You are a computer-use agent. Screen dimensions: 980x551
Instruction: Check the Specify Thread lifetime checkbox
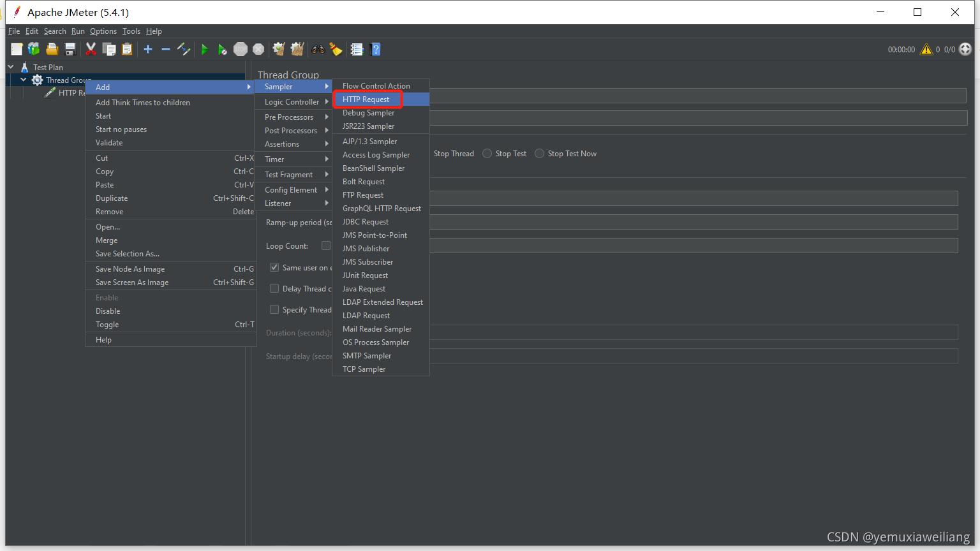coord(274,309)
